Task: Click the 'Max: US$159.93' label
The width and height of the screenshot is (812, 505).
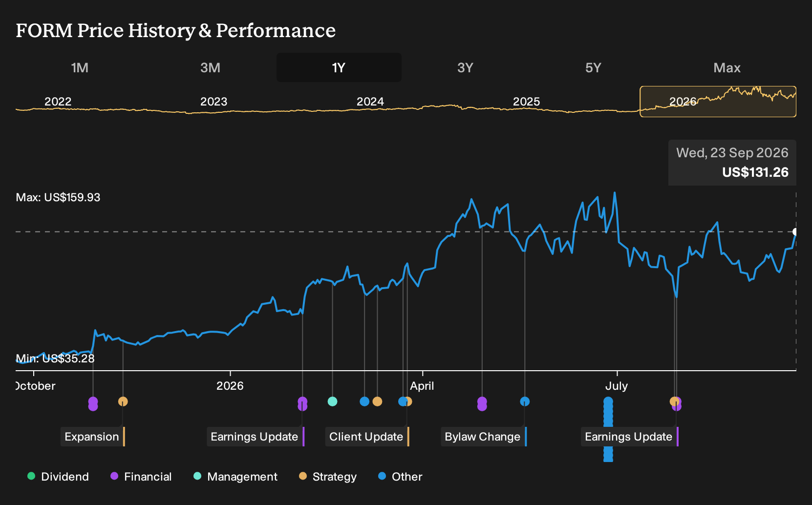Action: pos(58,197)
